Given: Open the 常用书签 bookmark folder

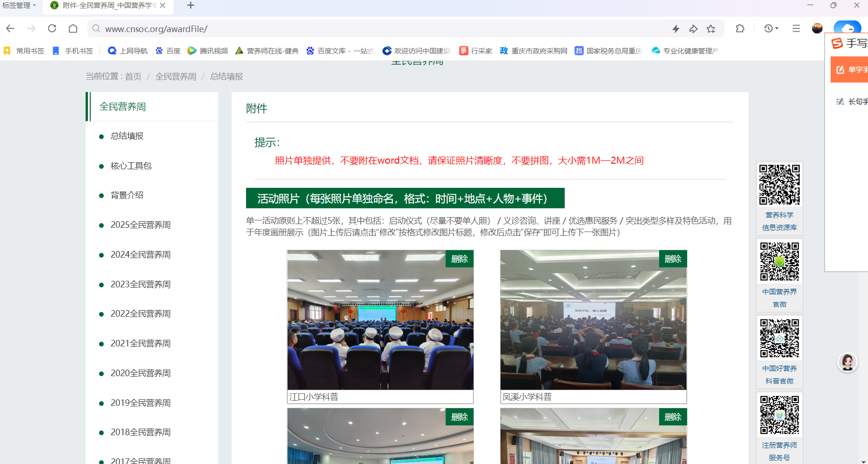Looking at the screenshot, I should click(24, 51).
